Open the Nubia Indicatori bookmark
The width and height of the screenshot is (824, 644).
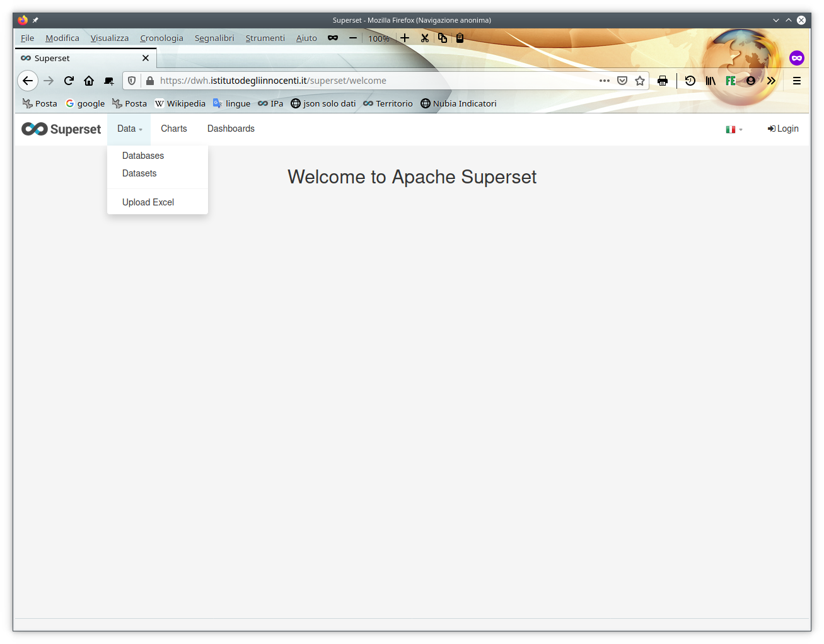(x=458, y=103)
